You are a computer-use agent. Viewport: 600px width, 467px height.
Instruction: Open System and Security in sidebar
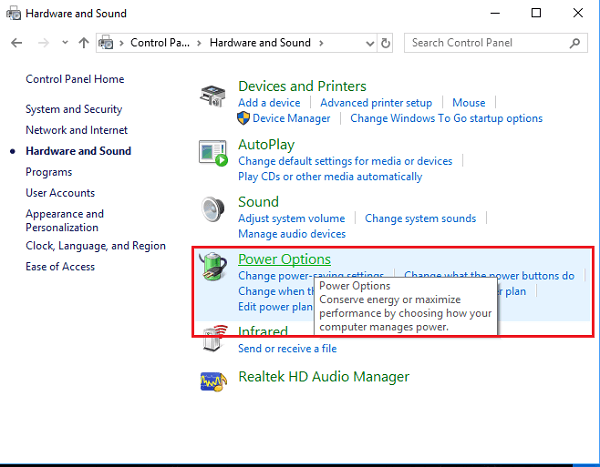pos(74,109)
